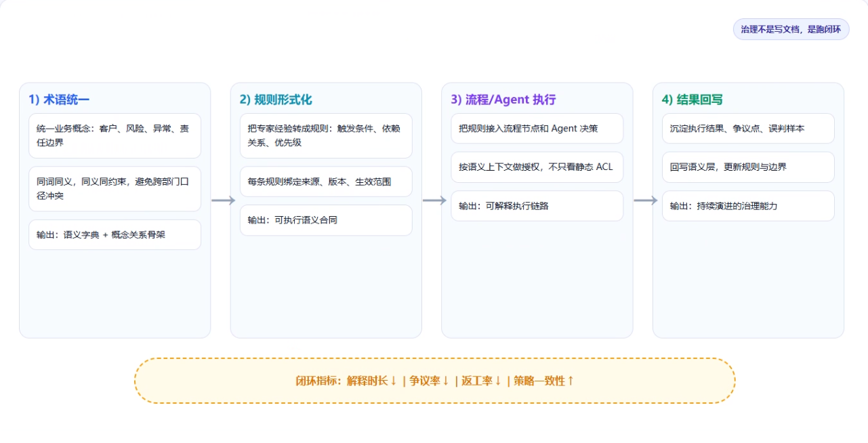Click the 输出：可解释执行链路 card
Viewport: 868px width, 443px height.
point(537,205)
